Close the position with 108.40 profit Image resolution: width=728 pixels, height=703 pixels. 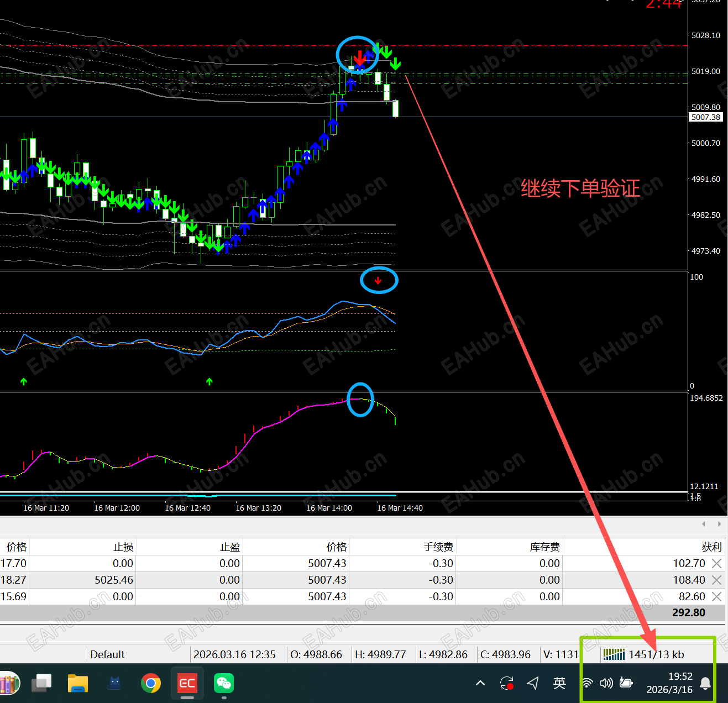pyautogui.click(x=716, y=580)
